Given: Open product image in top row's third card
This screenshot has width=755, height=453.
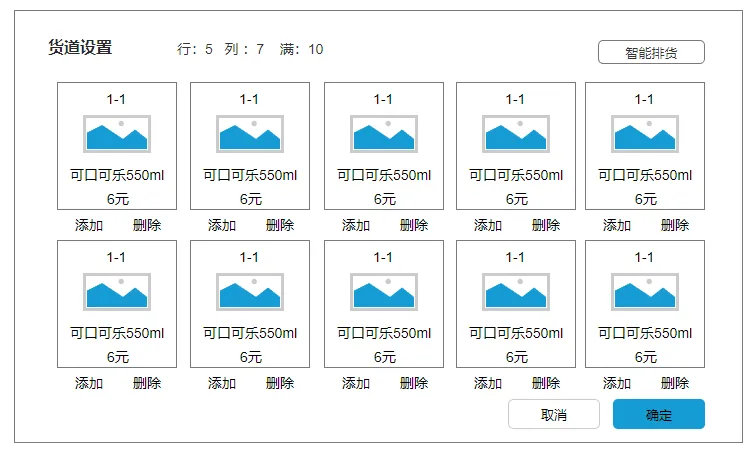Looking at the screenshot, I should click(384, 134).
